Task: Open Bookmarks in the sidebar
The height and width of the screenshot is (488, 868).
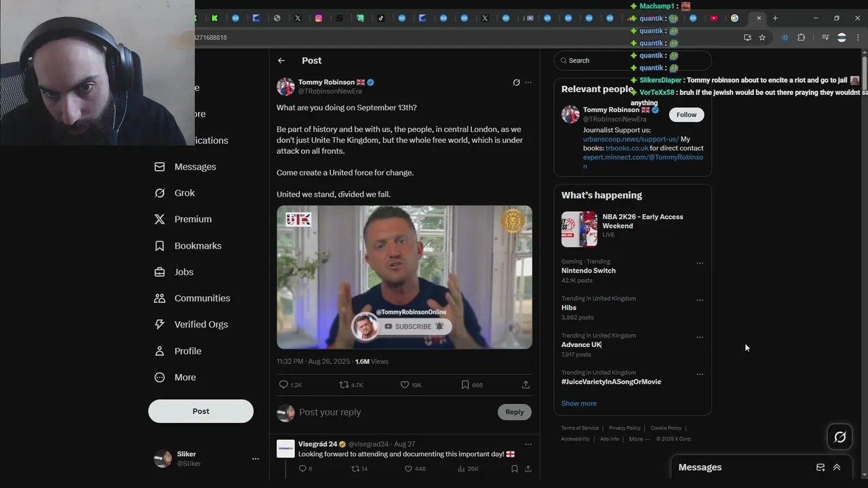Action: (188, 246)
